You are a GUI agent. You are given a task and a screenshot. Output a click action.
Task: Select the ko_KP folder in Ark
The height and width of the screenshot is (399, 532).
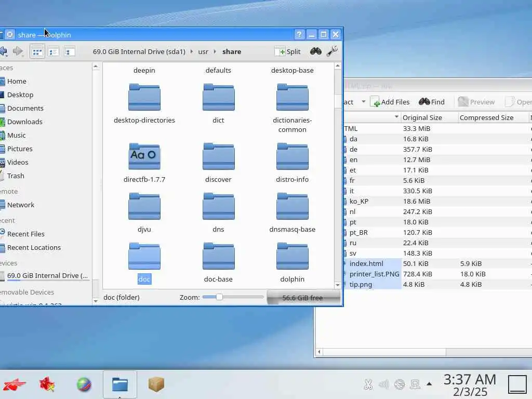[x=359, y=202]
